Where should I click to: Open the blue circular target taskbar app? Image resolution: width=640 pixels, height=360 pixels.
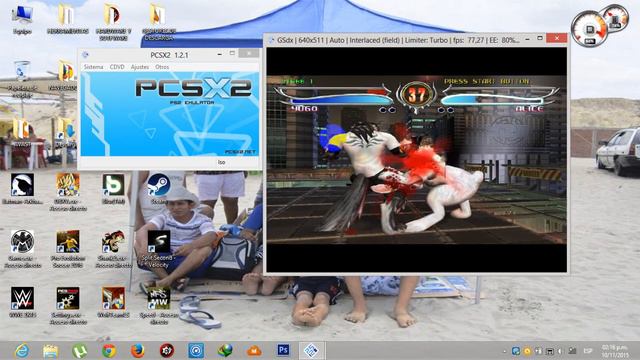click(196, 351)
